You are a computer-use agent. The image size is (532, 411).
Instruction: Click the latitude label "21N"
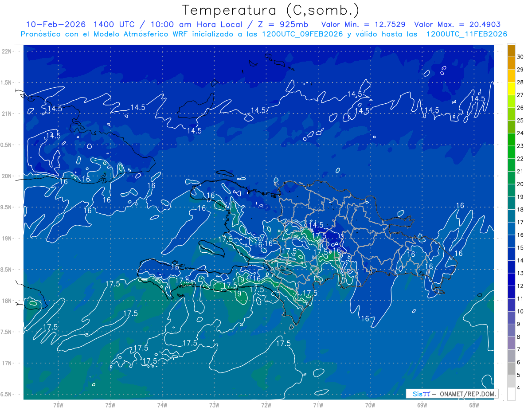(x=7, y=114)
